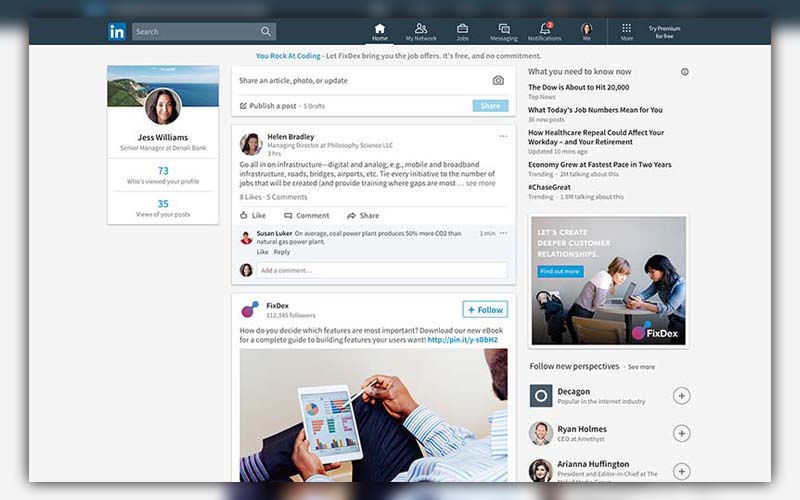Click Publish a post
800x500 pixels.
pyautogui.click(x=268, y=106)
